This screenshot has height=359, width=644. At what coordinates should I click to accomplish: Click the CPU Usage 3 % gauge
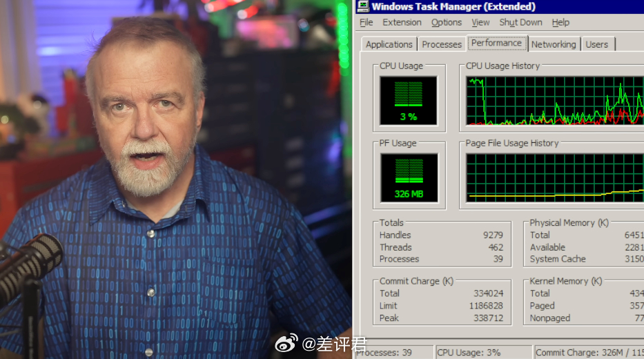[409, 101]
